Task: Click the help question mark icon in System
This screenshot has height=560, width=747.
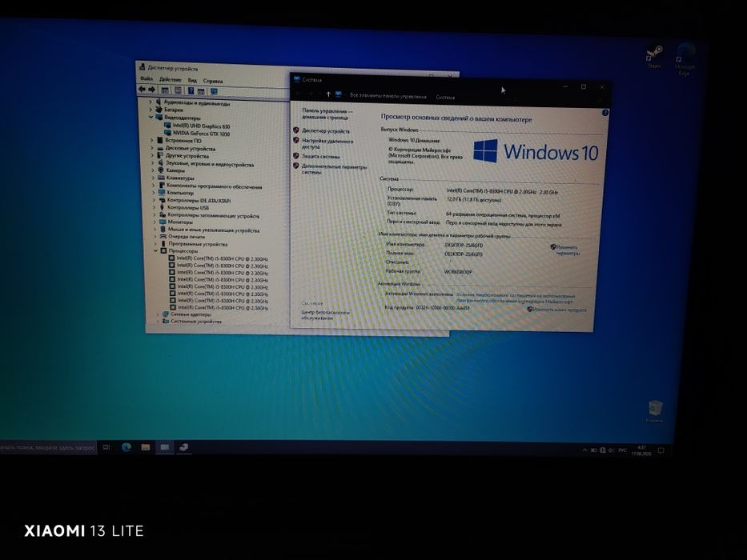Action: point(605,113)
